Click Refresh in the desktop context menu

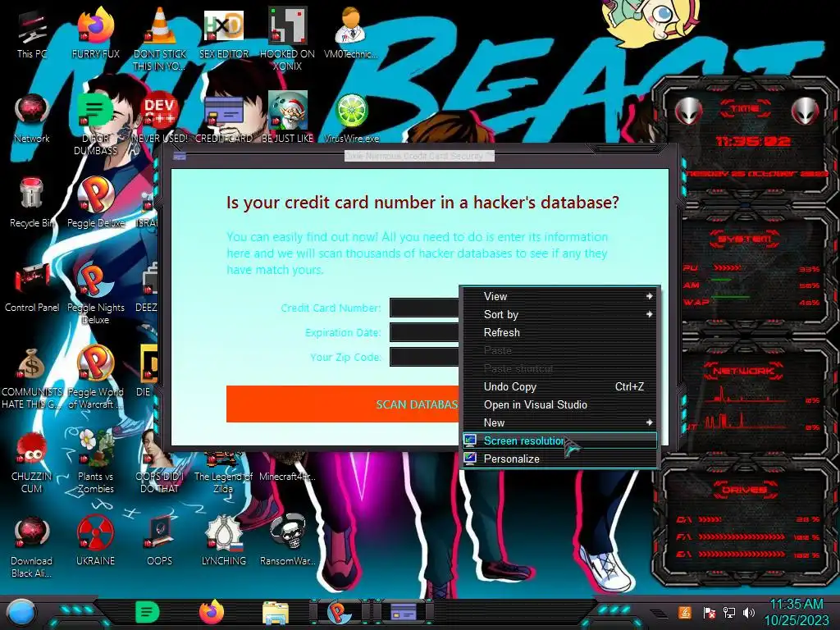pyautogui.click(x=559, y=333)
